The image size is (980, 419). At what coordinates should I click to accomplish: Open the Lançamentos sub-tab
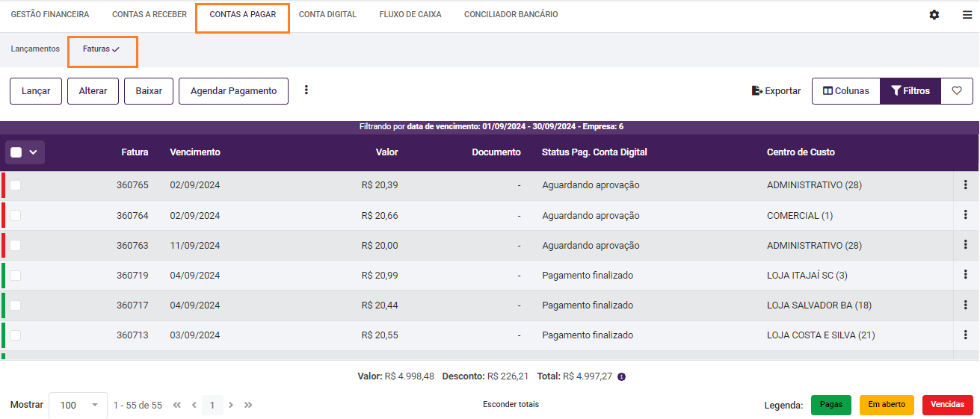point(35,49)
